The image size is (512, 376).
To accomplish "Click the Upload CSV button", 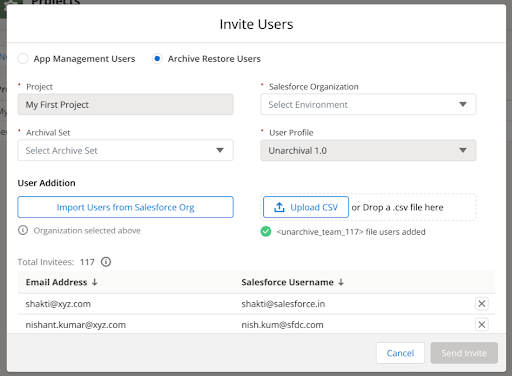I will (306, 207).
